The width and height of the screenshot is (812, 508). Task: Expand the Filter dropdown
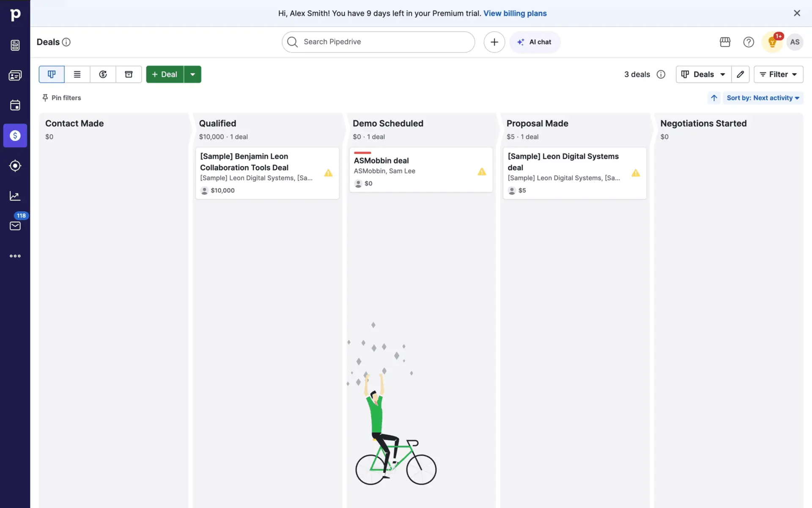[778, 75]
